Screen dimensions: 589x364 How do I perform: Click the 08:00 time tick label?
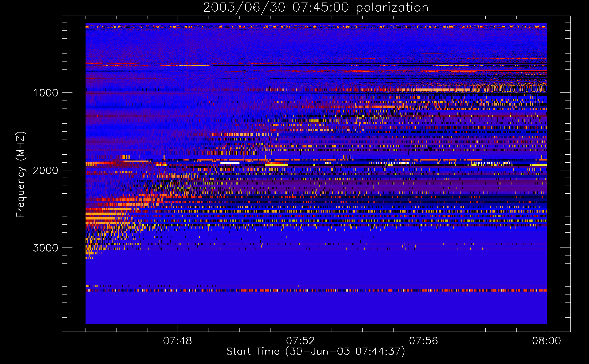[x=546, y=341]
